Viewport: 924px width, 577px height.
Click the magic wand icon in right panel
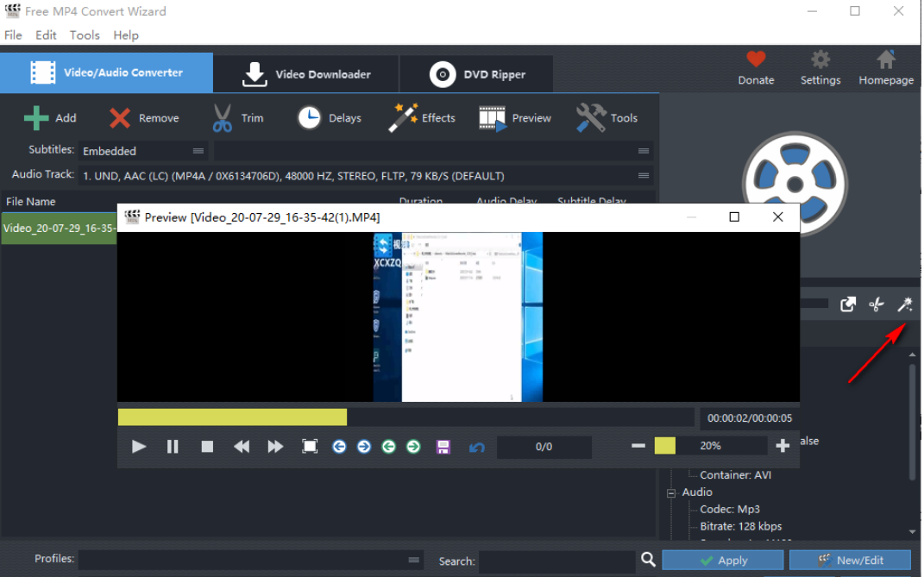point(904,304)
